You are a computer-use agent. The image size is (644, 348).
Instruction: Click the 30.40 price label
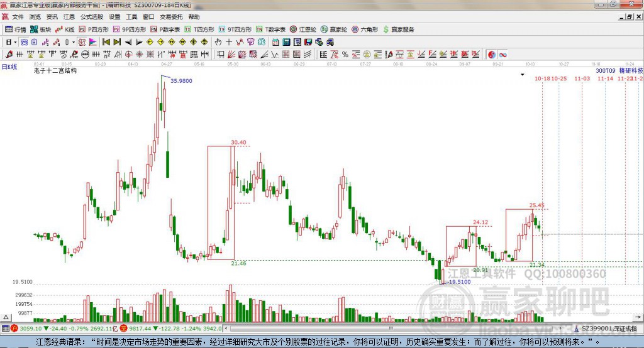pyautogui.click(x=238, y=143)
